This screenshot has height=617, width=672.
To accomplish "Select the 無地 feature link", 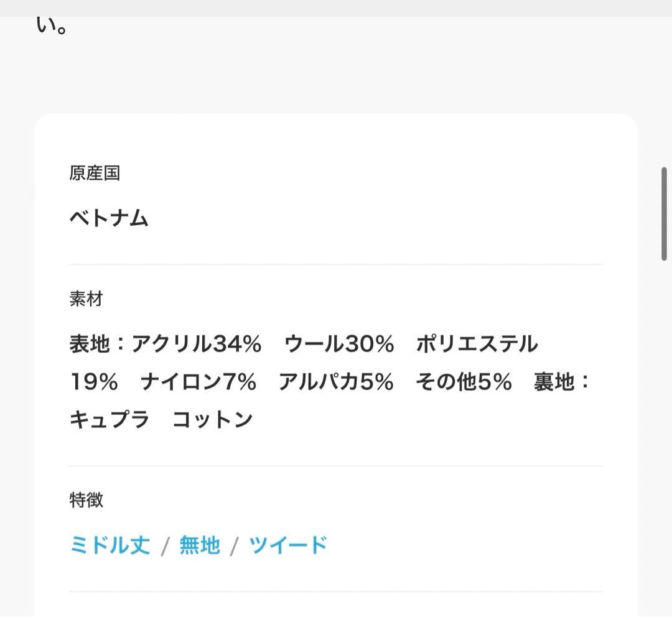I will (199, 544).
